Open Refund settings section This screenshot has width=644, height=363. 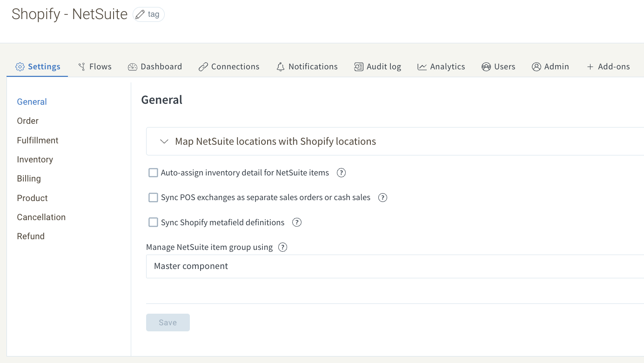pyautogui.click(x=31, y=236)
